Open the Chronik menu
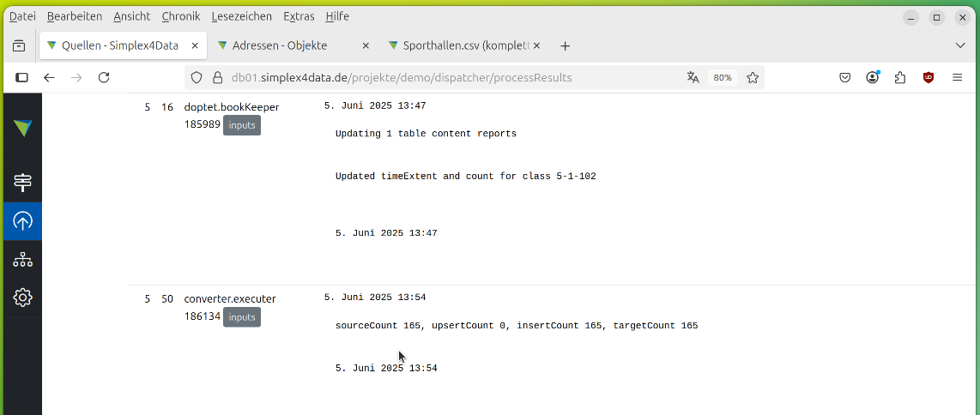The height and width of the screenshot is (415, 980). 181,16
